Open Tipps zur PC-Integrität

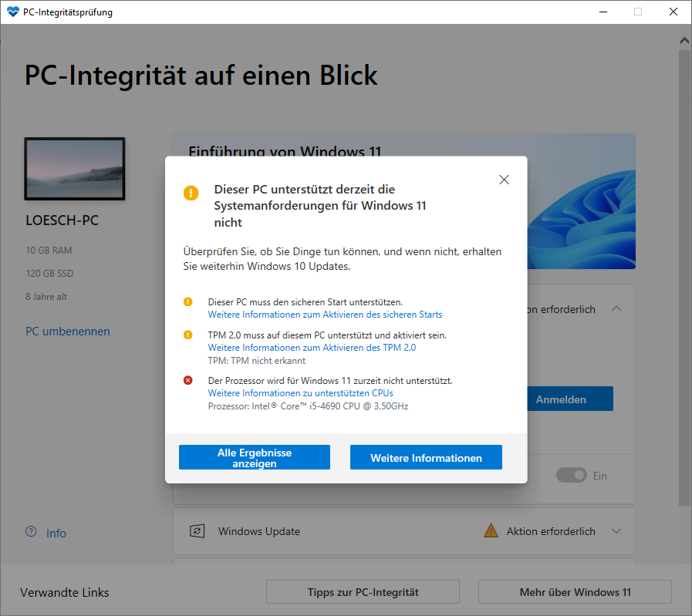[363, 592]
